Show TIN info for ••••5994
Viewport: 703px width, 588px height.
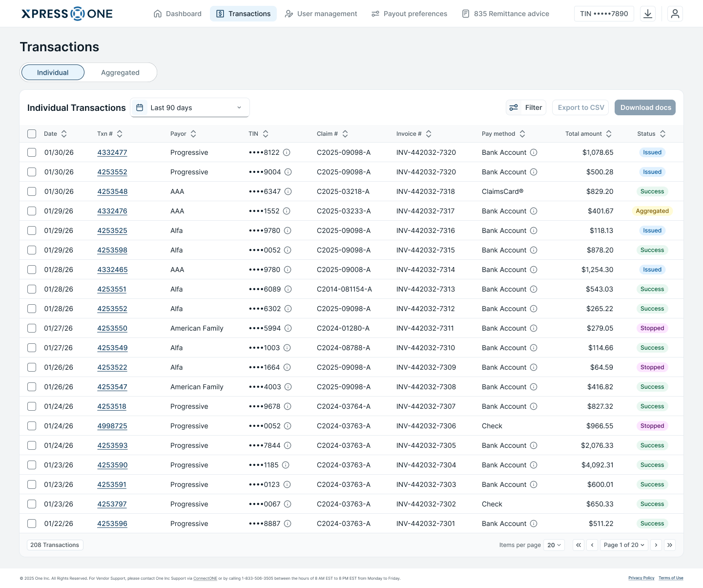click(x=288, y=328)
